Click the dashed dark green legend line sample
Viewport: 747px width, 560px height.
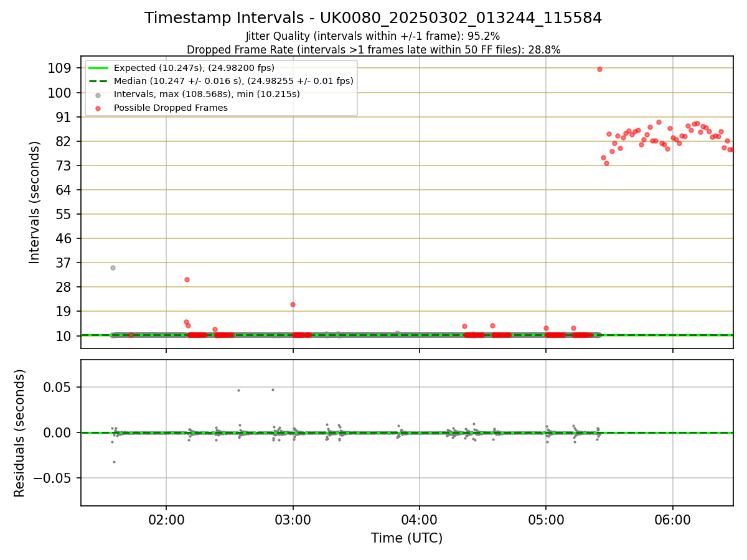98,81
